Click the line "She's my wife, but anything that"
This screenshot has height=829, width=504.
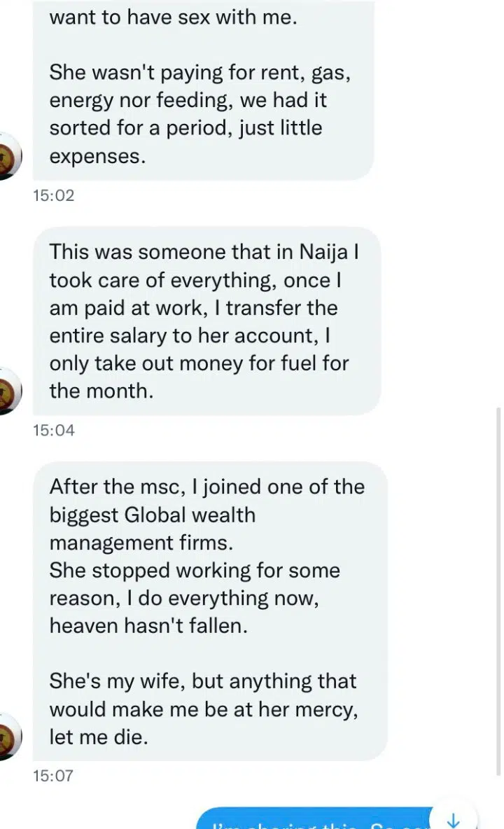click(x=202, y=681)
